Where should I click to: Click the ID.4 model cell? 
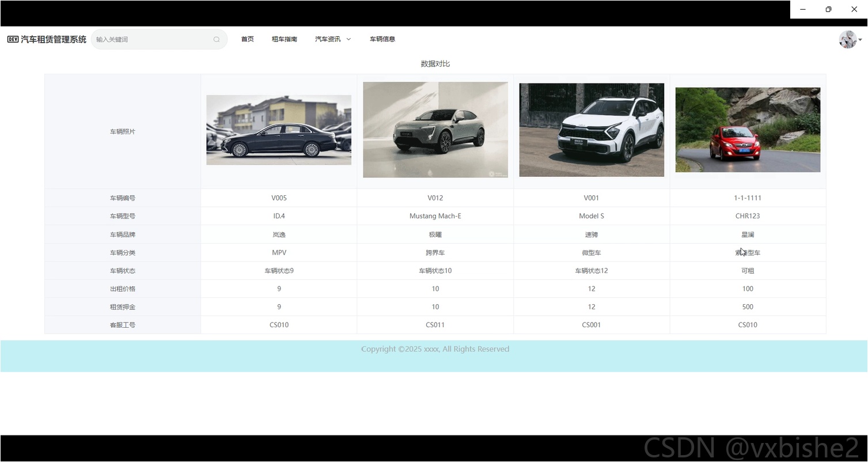click(279, 217)
